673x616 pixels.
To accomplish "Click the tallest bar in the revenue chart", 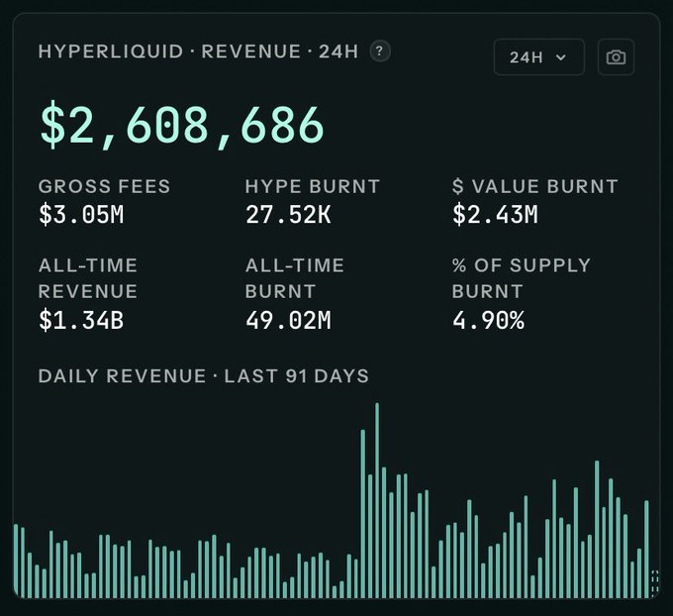I will (x=377, y=500).
